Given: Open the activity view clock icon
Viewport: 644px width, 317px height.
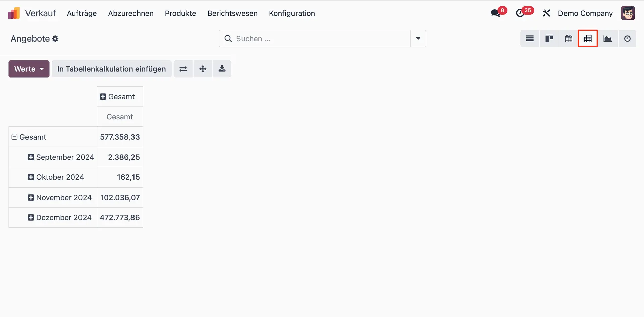Looking at the screenshot, I should click(x=627, y=39).
